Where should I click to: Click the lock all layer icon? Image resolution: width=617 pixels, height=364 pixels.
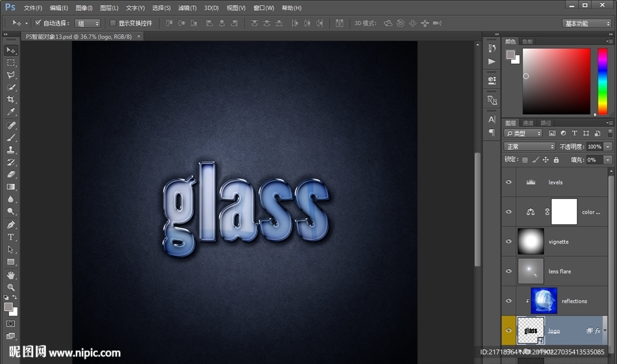(x=556, y=160)
